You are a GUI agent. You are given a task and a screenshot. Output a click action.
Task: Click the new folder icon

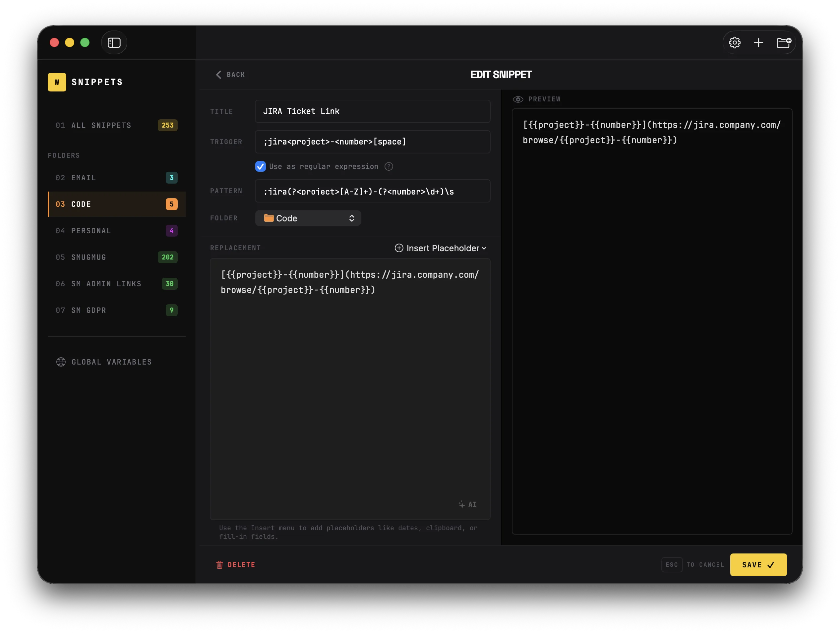pos(783,42)
